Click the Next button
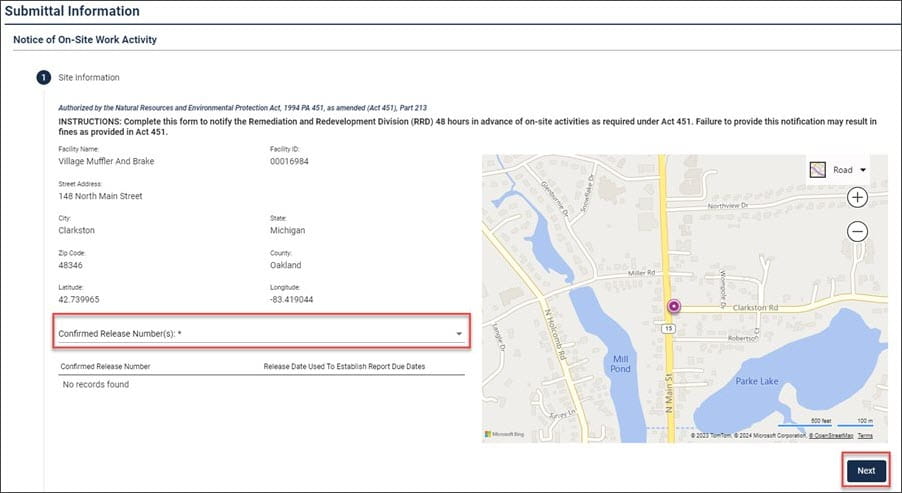 866,471
